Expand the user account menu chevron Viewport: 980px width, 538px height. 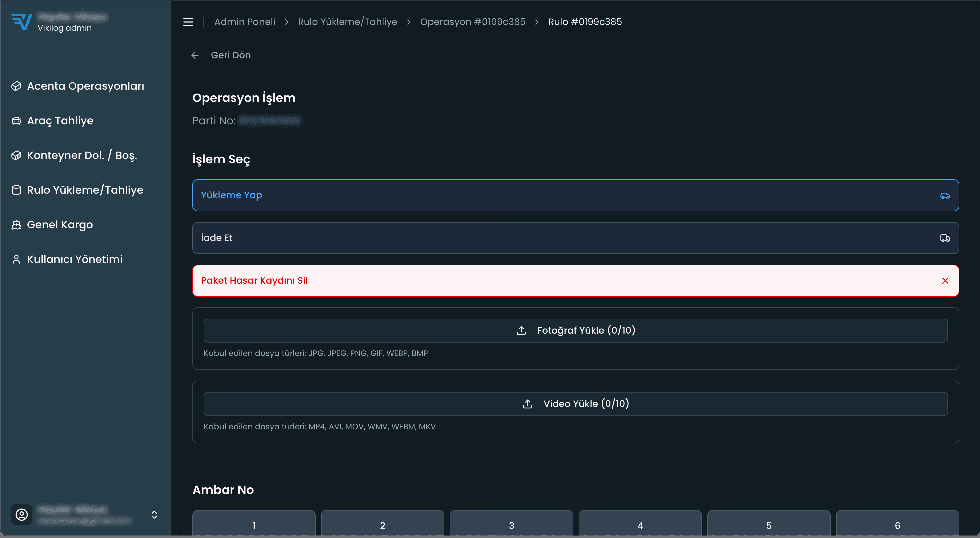click(x=154, y=514)
